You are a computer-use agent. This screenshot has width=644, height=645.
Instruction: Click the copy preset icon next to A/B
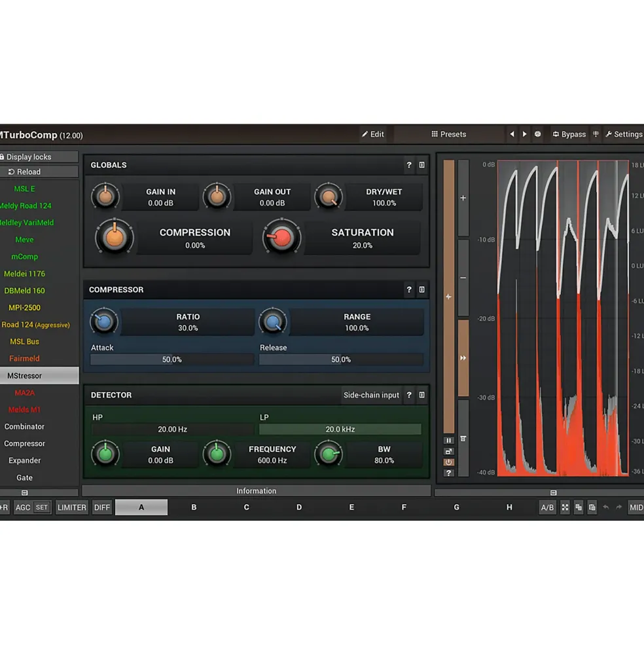(579, 507)
